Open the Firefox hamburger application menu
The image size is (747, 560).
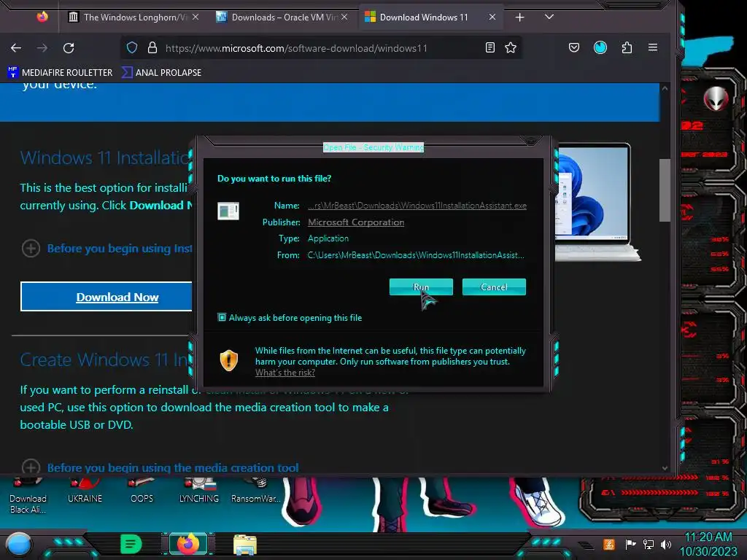653,47
